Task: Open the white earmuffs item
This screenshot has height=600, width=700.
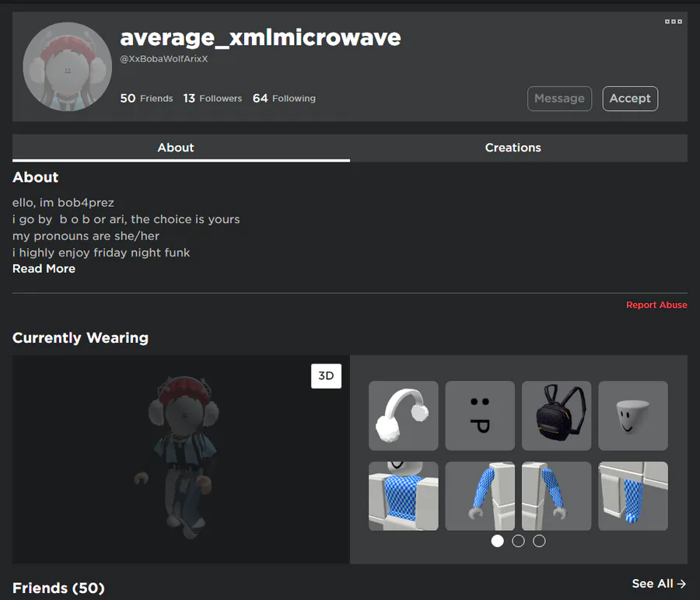Action: [404, 415]
